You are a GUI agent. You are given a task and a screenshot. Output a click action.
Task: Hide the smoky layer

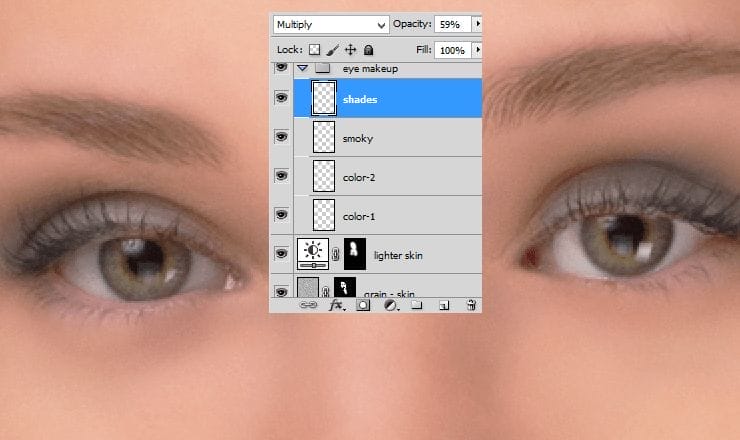(x=281, y=137)
